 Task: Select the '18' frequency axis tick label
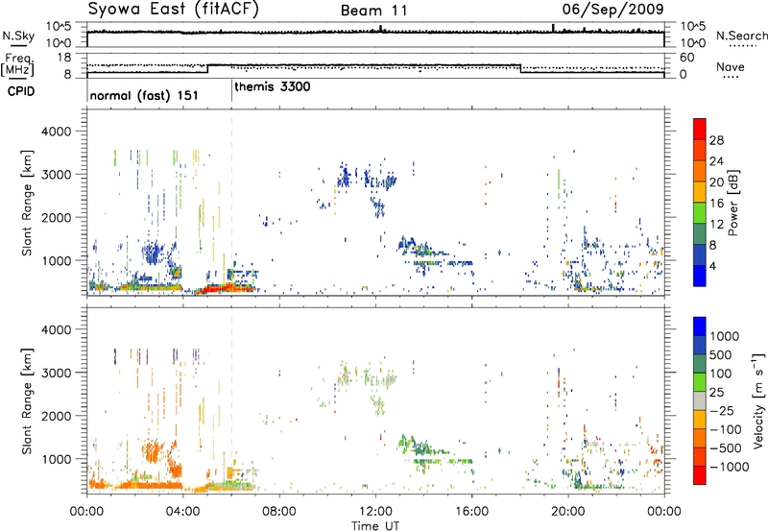click(64, 58)
